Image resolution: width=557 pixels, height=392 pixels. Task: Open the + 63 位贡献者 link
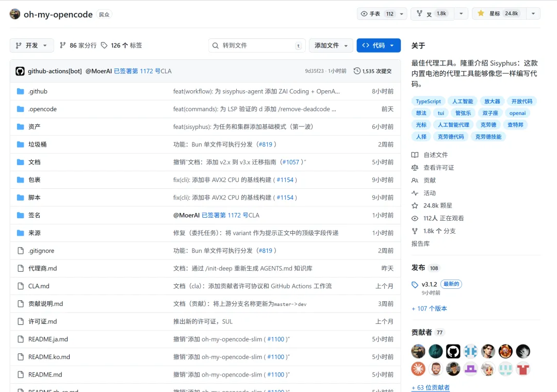click(431, 387)
